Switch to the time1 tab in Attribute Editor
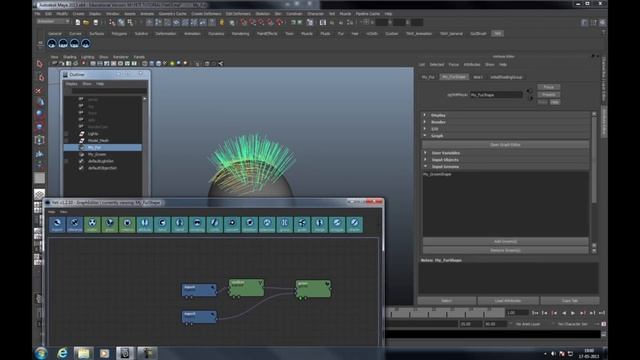640x360 pixels. click(478, 77)
